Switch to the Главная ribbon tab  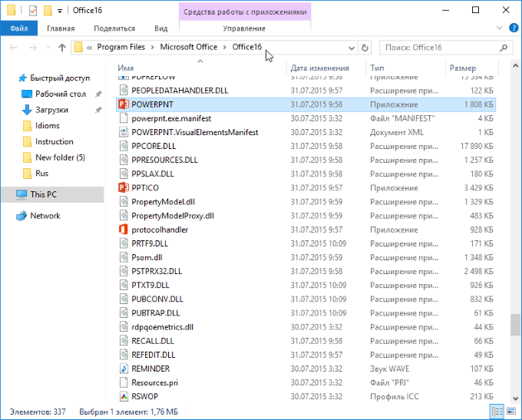click(61, 28)
